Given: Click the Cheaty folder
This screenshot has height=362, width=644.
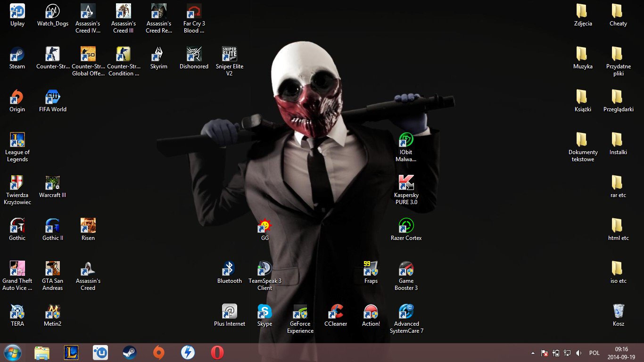Looking at the screenshot, I should (619, 15).
